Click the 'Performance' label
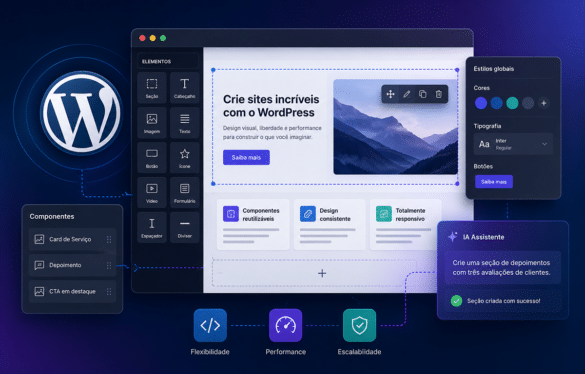585x374 pixels. pos(286,352)
